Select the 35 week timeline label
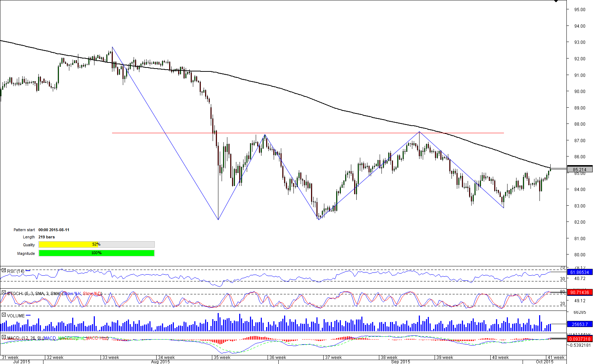Image resolution: width=593 pixels, height=364 pixels. click(x=222, y=358)
